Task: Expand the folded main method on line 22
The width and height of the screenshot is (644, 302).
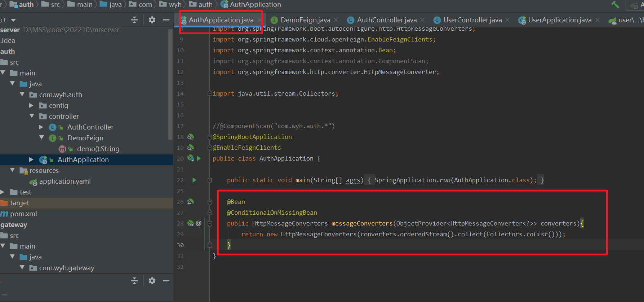Action: click(x=210, y=180)
